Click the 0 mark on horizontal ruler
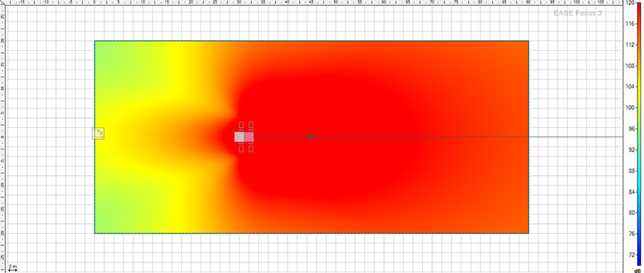The image size is (644, 273). pyautogui.click(x=95, y=2)
